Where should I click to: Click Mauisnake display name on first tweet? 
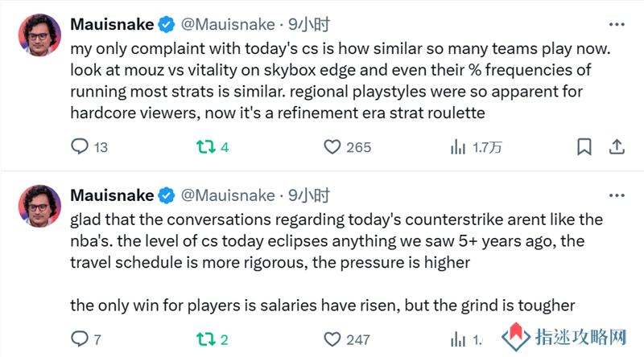click(x=112, y=25)
